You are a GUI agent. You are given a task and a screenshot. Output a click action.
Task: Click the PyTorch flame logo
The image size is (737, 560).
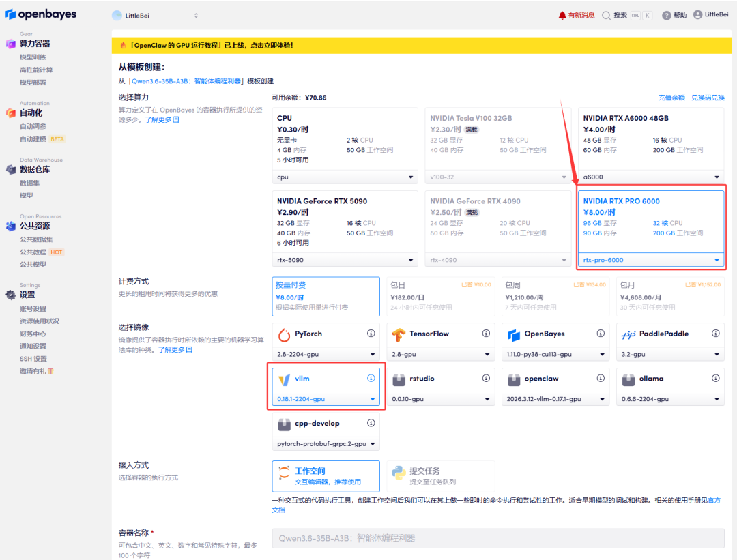click(284, 335)
